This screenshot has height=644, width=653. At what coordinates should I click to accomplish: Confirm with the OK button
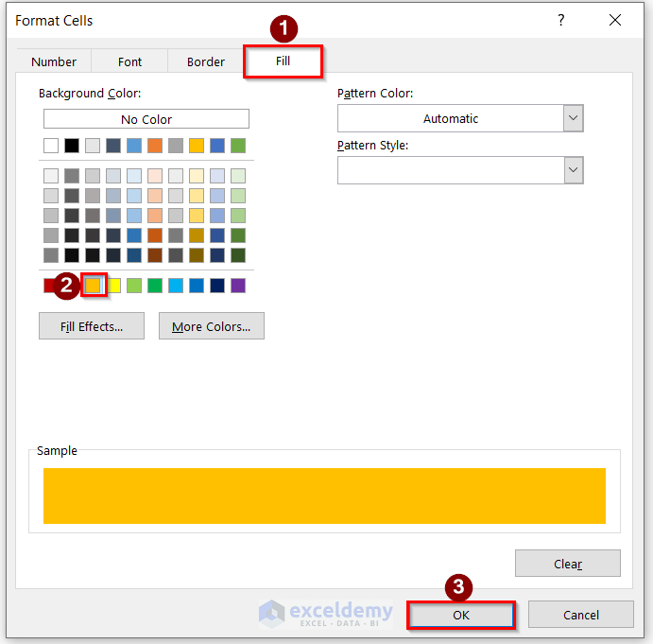[x=461, y=615]
